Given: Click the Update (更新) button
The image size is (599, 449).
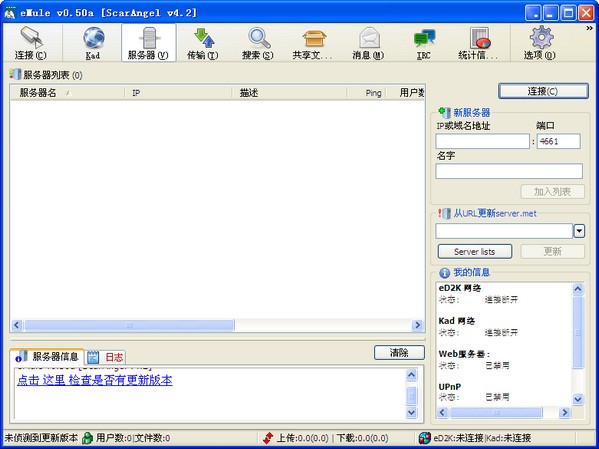Looking at the screenshot, I should pyautogui.click(x=552, y=252).
